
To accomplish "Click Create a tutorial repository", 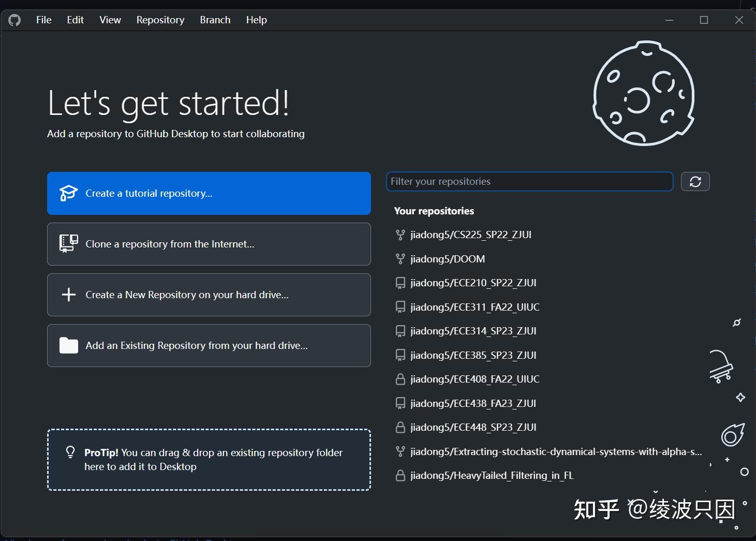I will [x=209, y=193].
